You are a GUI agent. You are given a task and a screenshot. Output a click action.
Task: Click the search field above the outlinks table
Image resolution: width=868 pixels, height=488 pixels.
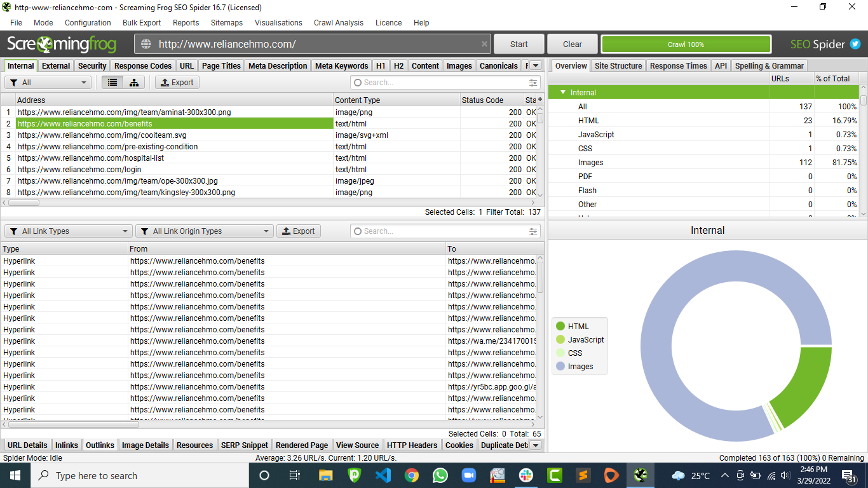[x=445, y=231]
